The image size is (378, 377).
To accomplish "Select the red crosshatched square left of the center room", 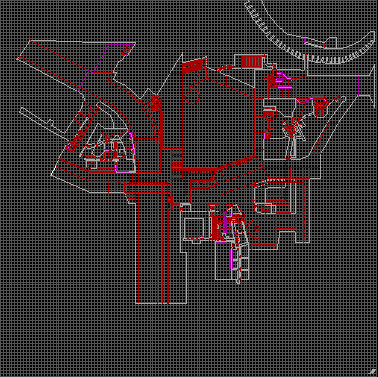I will 155,103.
